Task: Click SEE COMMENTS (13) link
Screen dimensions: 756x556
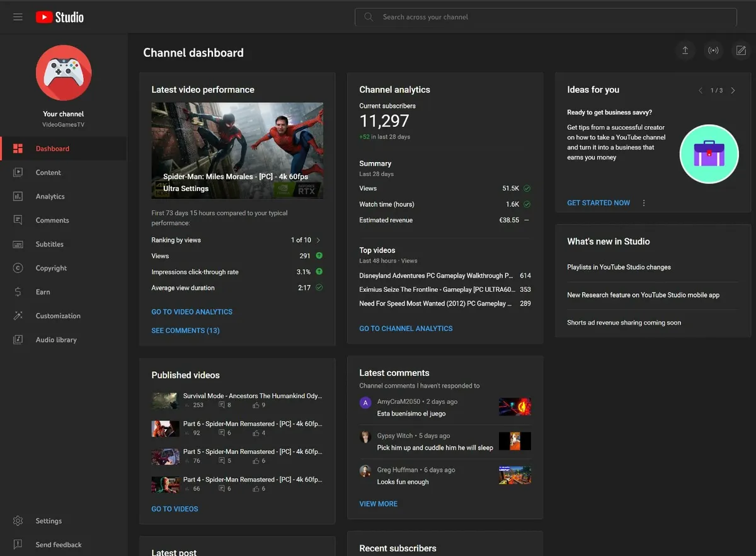Action: point(186,330)
